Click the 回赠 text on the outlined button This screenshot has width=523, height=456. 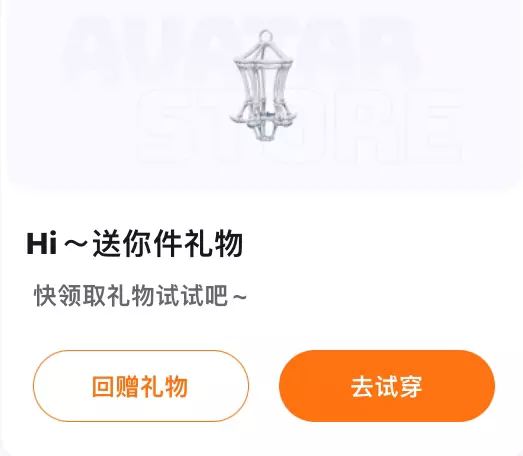pyautogui.click(x=116, y=387)
